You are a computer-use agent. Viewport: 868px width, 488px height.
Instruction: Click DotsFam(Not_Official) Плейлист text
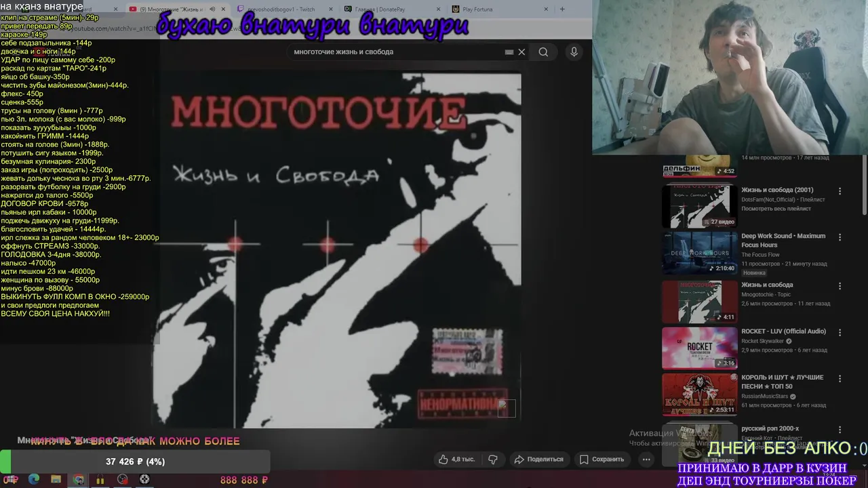click(x=783, y=199)
